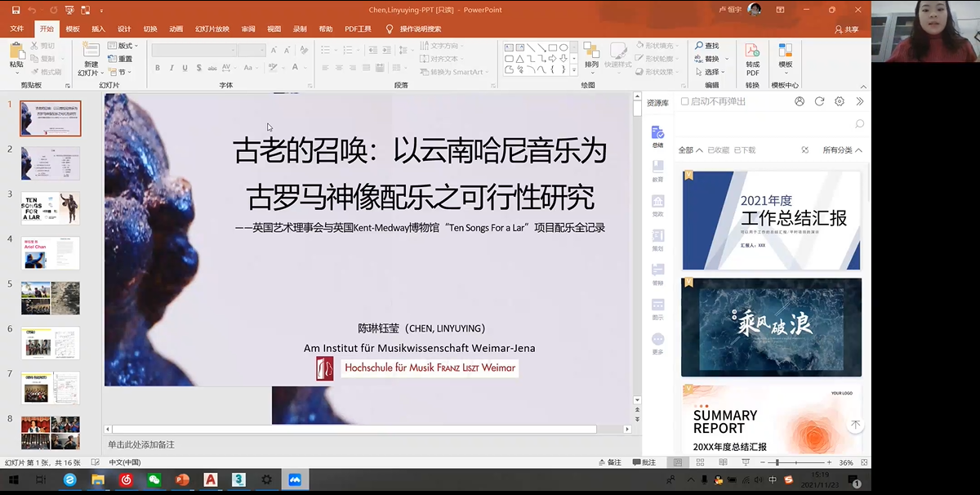Click the 转成PDF convert icon
This screenshot has width=980, height=495.
coord(752,51)
